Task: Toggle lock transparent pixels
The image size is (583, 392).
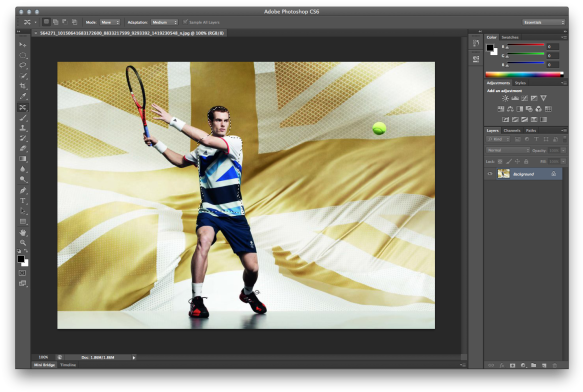Action: click(x=500, y=161)
